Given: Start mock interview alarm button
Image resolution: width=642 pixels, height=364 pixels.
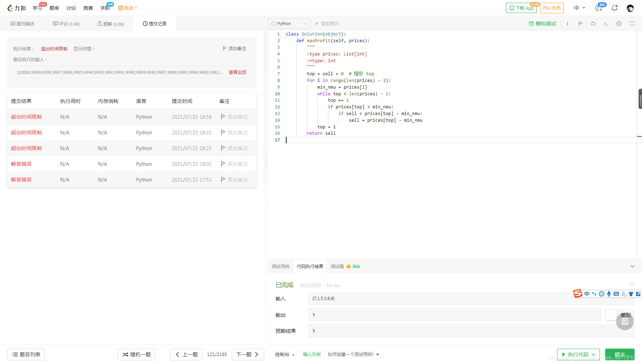Looking at the screenshot, I should pyautogui.click(x=542, y=24).
